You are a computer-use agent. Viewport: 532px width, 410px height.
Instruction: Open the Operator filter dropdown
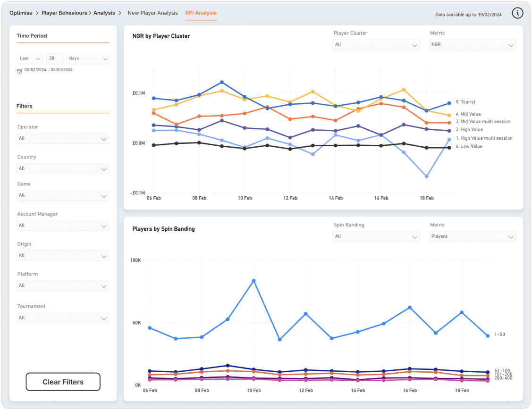62,138
